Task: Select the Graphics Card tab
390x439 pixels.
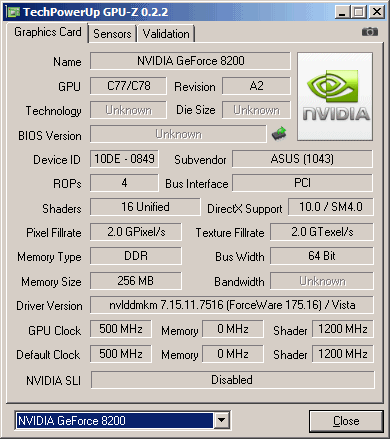Action: [48, 32]
